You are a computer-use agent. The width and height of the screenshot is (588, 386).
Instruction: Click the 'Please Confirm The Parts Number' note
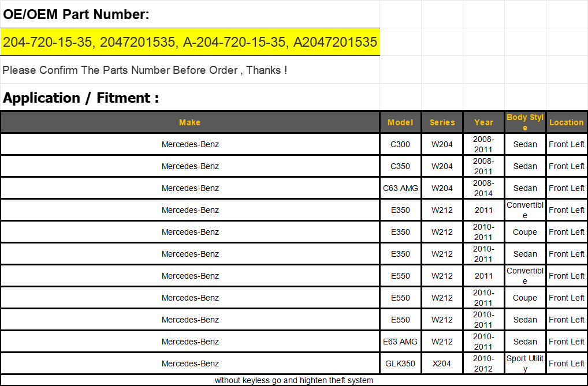coord(145,70)
